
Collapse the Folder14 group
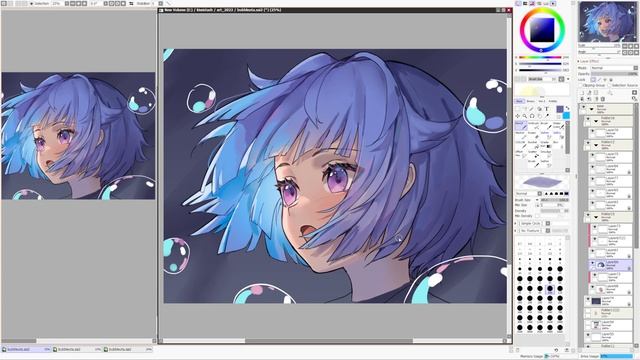(596, 121)
